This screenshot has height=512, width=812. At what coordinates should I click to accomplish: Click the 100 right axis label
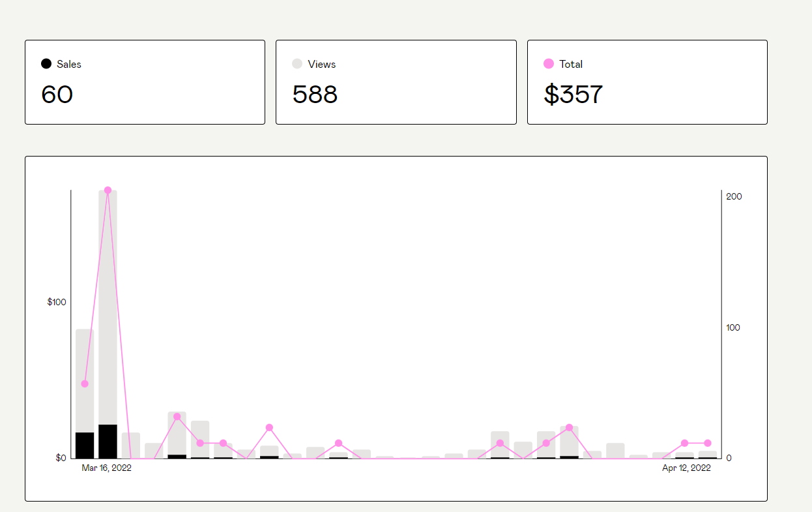[733, 327]
